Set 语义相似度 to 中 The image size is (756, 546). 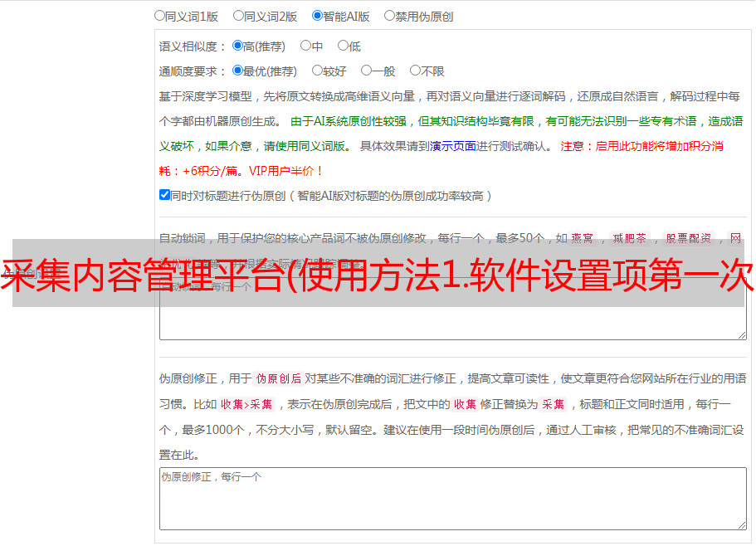[x=305, y=46]
